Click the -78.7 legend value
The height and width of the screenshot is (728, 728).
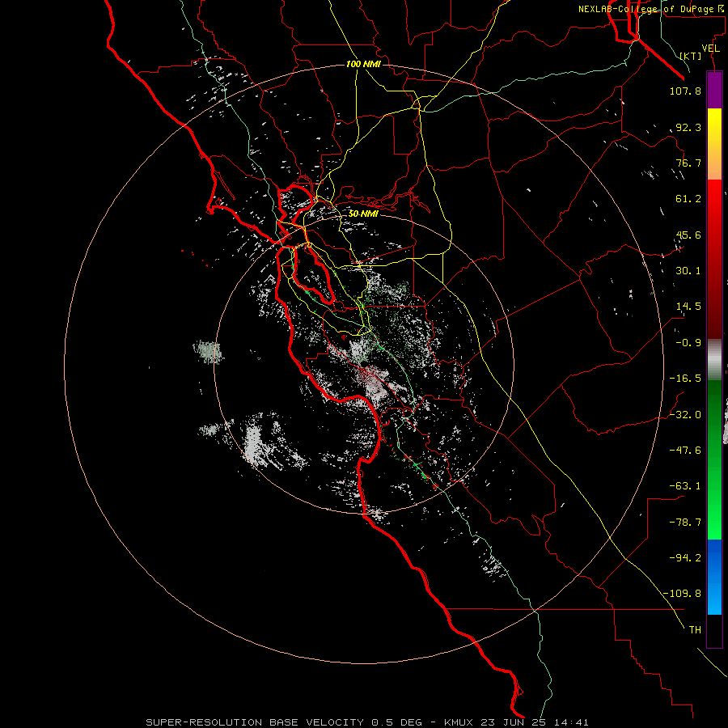685,523
